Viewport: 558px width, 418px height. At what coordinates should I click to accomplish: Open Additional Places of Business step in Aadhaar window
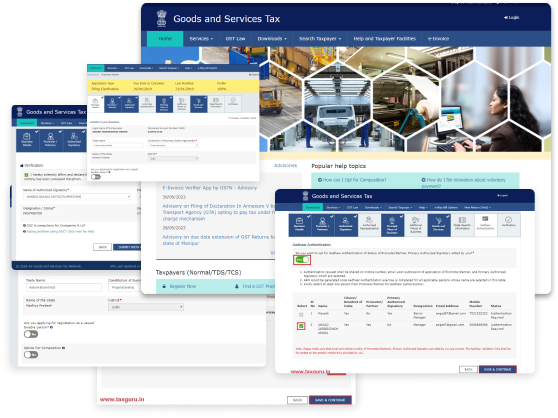pyautogui.click(x=415, y=225)
